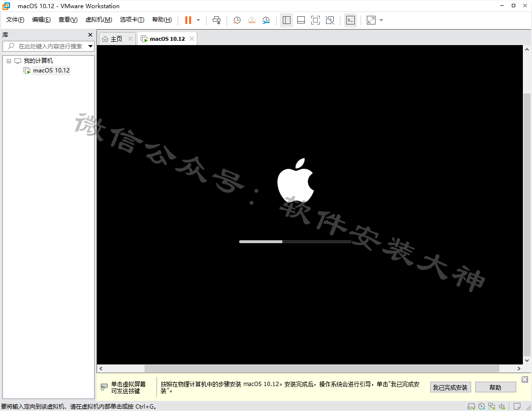Toggle Unity mode icon
Screen dimensions: 532x411
(330, 20)
